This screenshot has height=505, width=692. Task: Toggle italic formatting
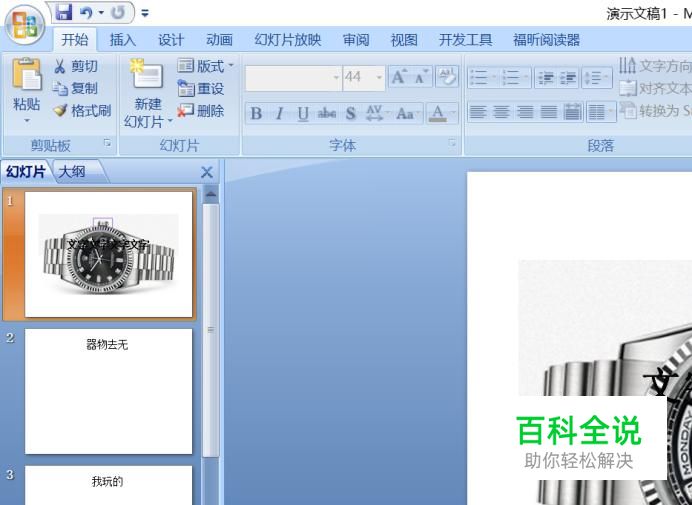click(279, 113)
